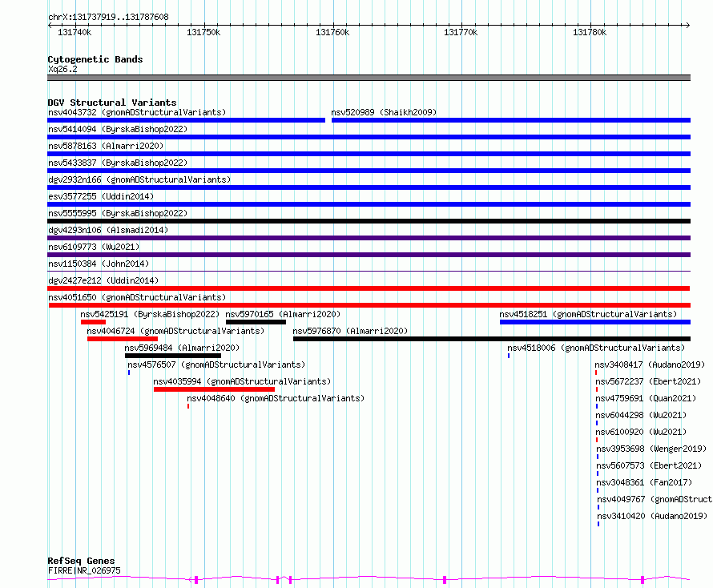Screen dimensions: 713x588
Task: Click the blue nsv4518251 variant bar
Action: (595, 322)
